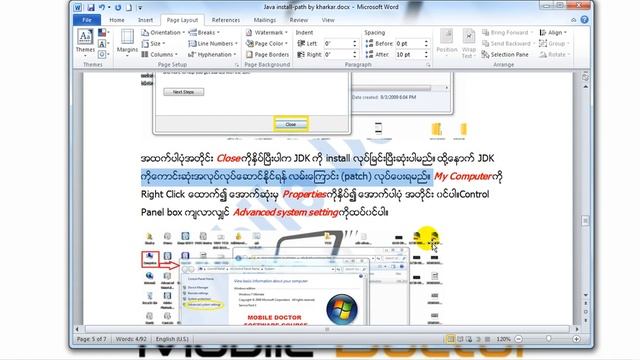The image size is (640, 360).
Task: Click the 120% zoom level button
Action: (x=503, y=339)
